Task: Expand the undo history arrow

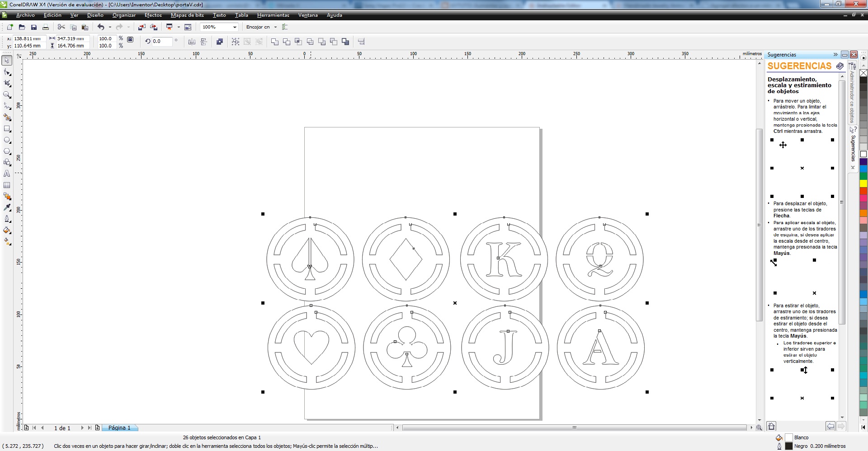Action: point(110,27)
